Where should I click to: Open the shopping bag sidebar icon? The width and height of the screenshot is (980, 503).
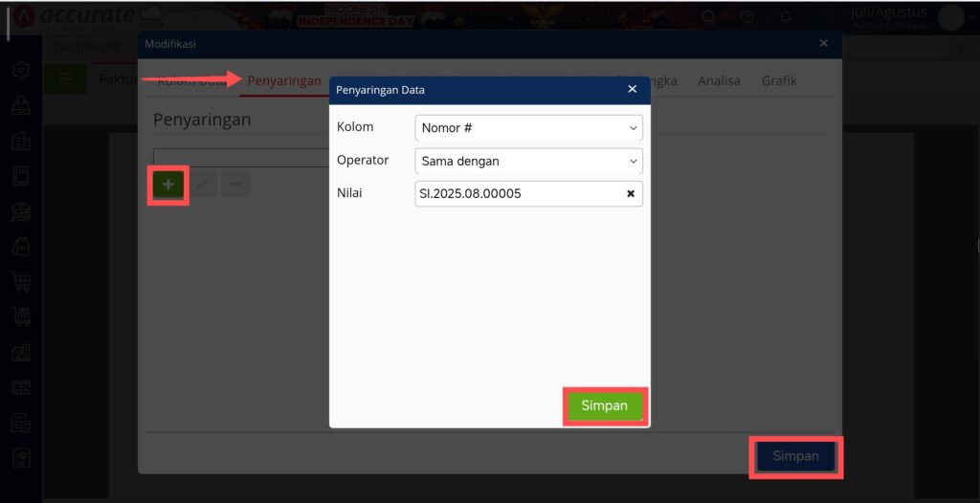tap(21, 248)
